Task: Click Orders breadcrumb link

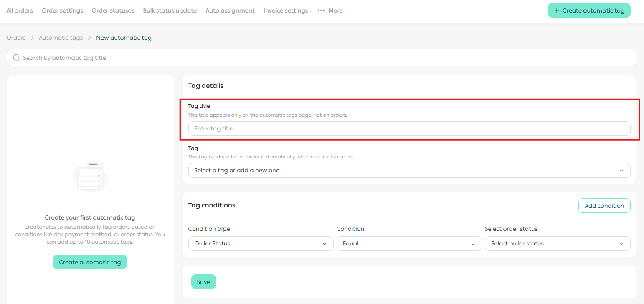Action: click(x=16, y=38)
